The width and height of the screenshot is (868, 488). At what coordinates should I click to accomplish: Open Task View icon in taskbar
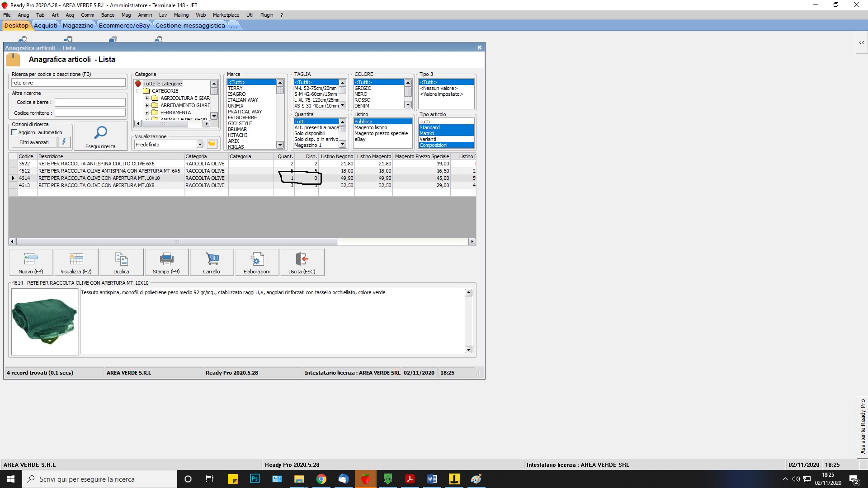pyautogui.click(x=210, y=479)
